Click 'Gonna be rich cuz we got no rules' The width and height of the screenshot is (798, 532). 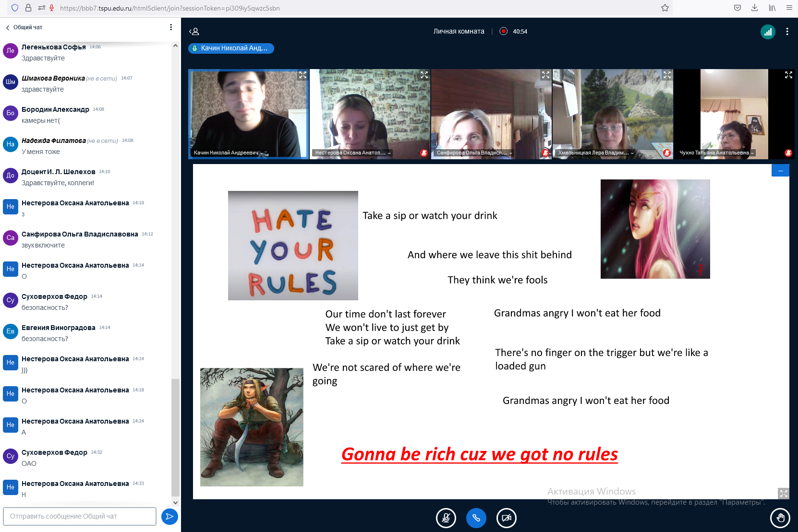(480, 454)
